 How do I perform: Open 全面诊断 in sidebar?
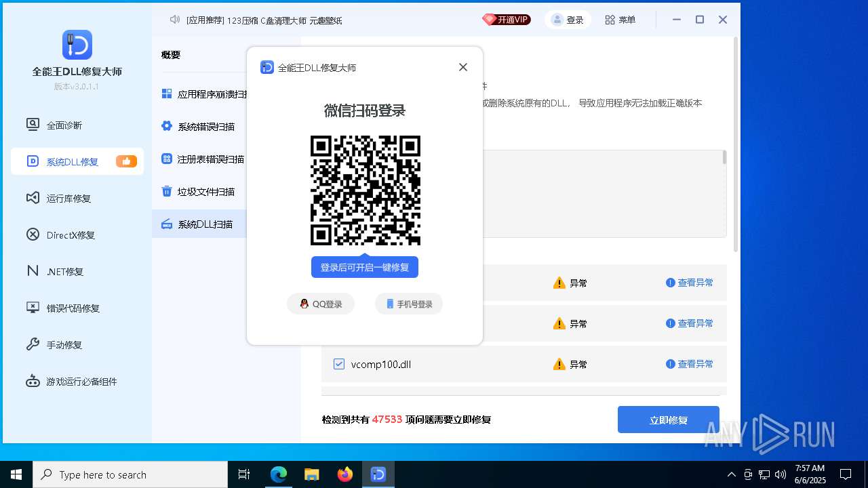[x=64, y=125]
